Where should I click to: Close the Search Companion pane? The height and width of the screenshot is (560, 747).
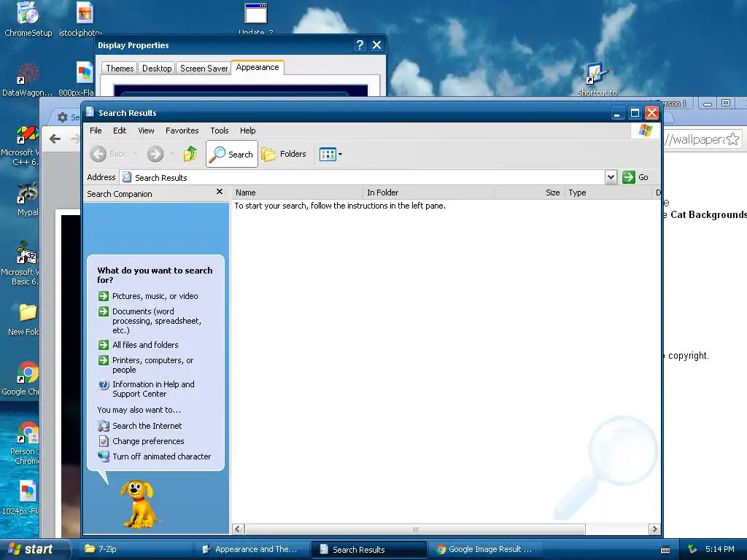pyautogui.click(x=219, y=192)
